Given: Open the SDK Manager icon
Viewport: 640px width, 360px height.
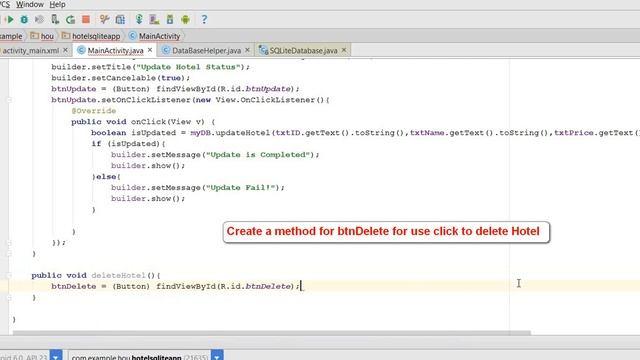Looking at the screenshot, I should (x=170, y=20).
